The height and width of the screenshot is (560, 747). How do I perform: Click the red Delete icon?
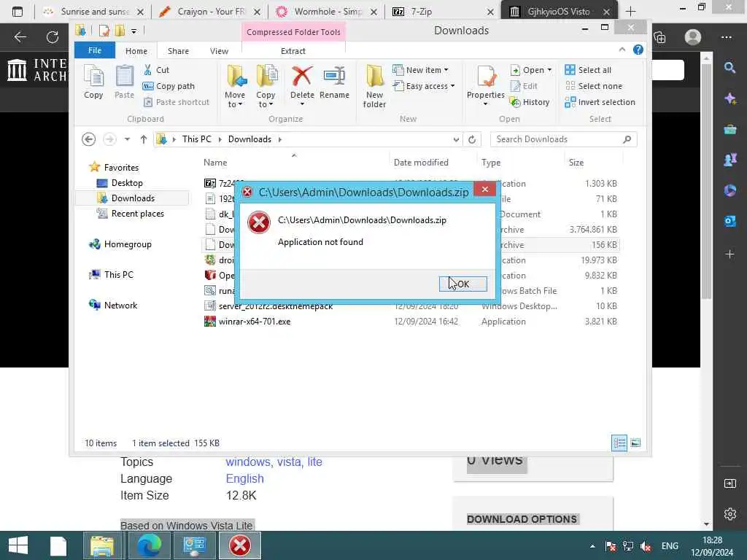[x=302, y=76]
